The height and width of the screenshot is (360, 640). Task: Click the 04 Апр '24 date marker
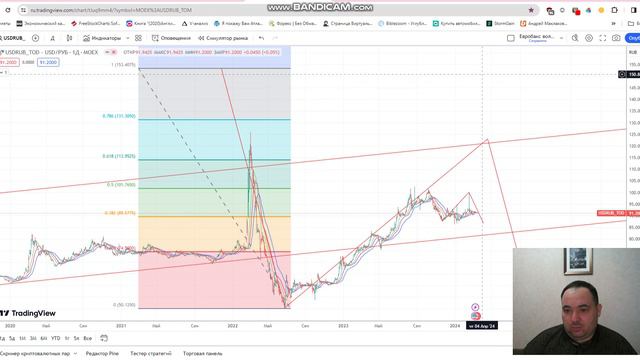point(482,326)
